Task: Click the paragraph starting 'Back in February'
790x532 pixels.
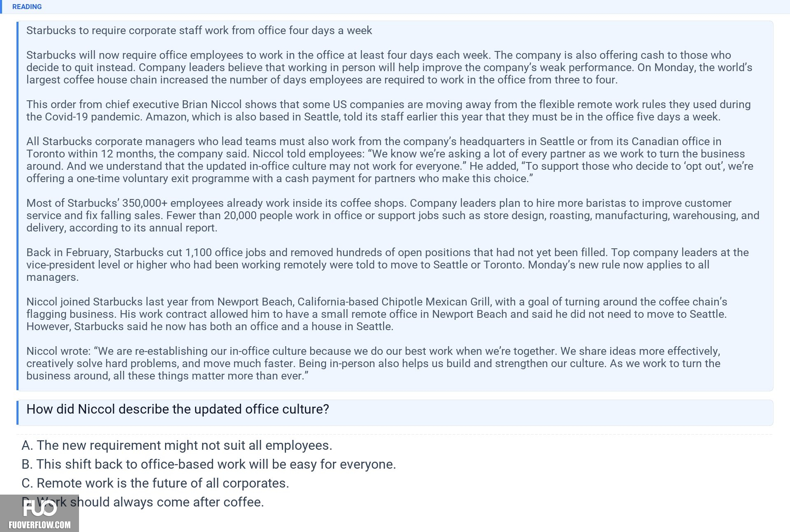Action: 388,265
